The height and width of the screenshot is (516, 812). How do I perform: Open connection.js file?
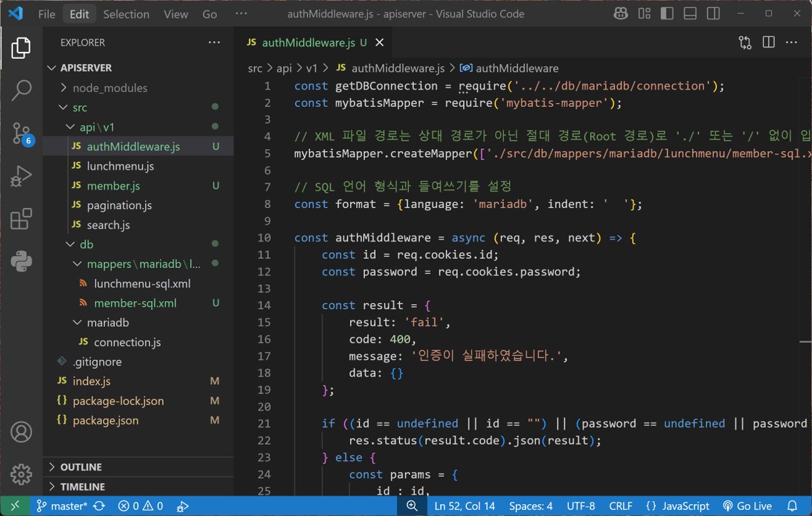pyautogui.click(x=139, y=342)
